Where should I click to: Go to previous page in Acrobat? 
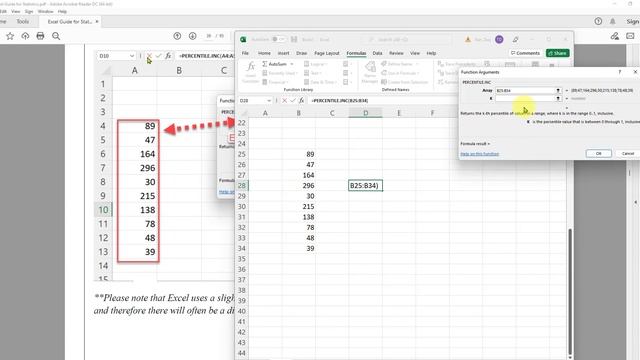(x=177, y=36)
